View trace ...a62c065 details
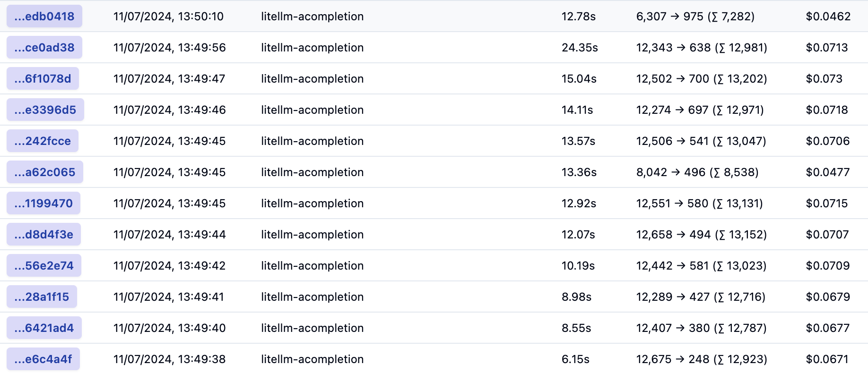This screenshot has width=868, height=373. tap(44, 172)
